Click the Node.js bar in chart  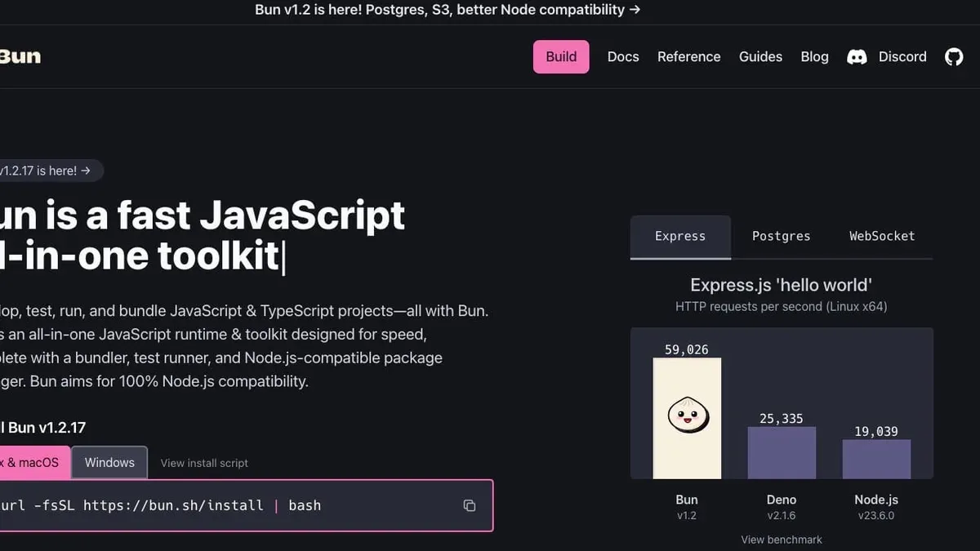coord(876,459)
